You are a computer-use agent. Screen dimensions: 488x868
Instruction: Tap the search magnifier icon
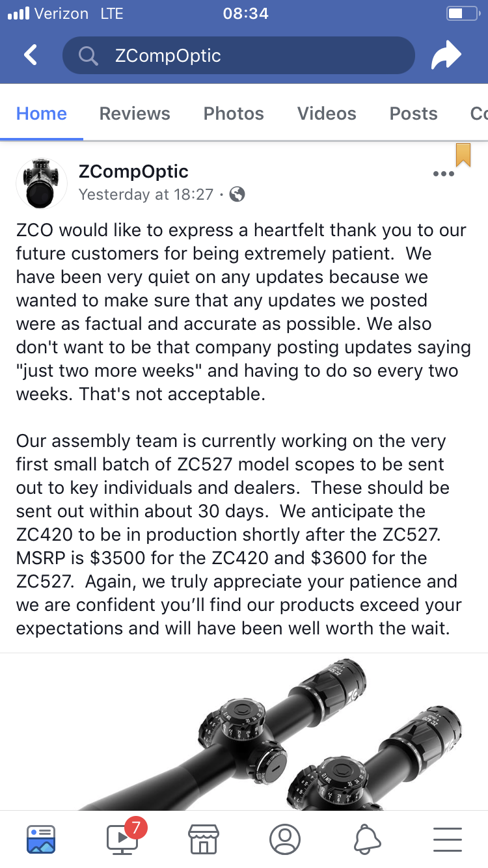pyautogui.click(x=88, y=56)
